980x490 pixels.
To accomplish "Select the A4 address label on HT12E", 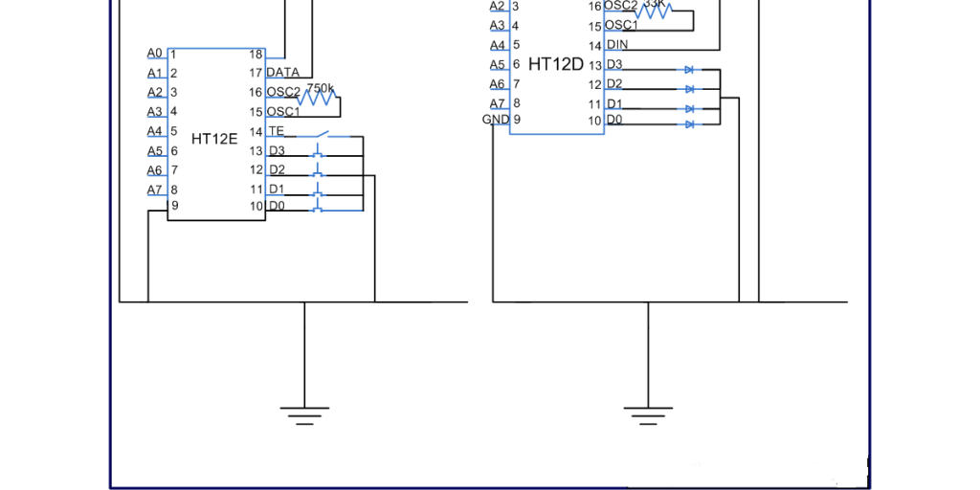I will click(x=154, y=130).
